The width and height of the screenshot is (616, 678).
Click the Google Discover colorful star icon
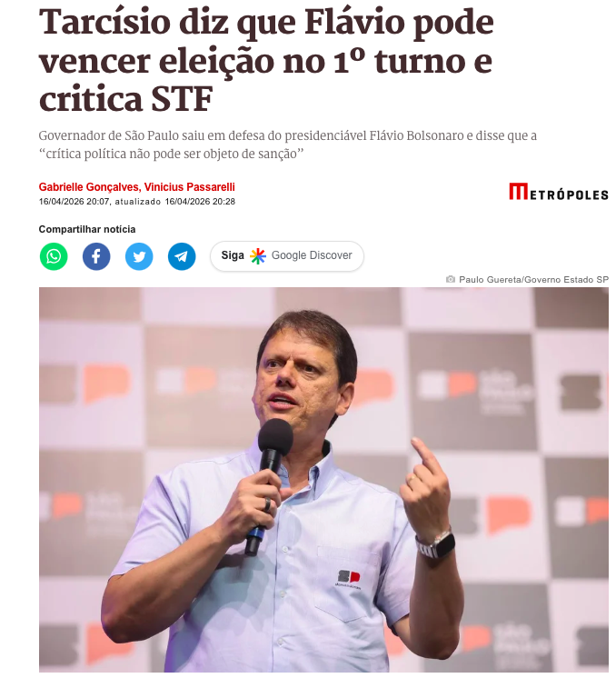258,256
